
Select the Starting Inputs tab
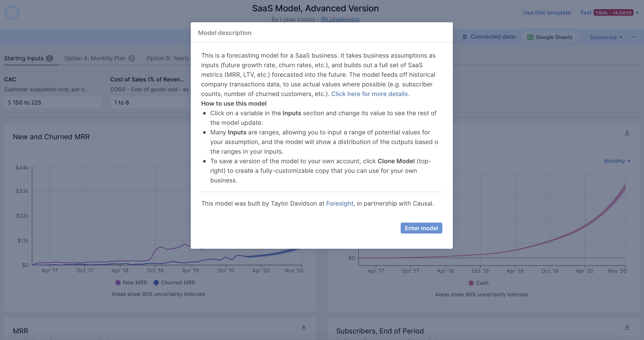(x=24, y=58)
